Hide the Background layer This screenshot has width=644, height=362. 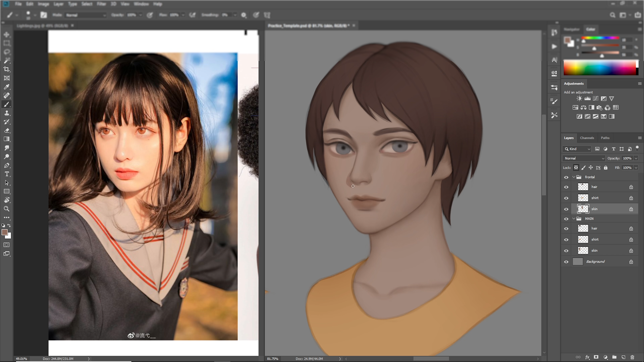pyautogui.click(x=566, y=262)
